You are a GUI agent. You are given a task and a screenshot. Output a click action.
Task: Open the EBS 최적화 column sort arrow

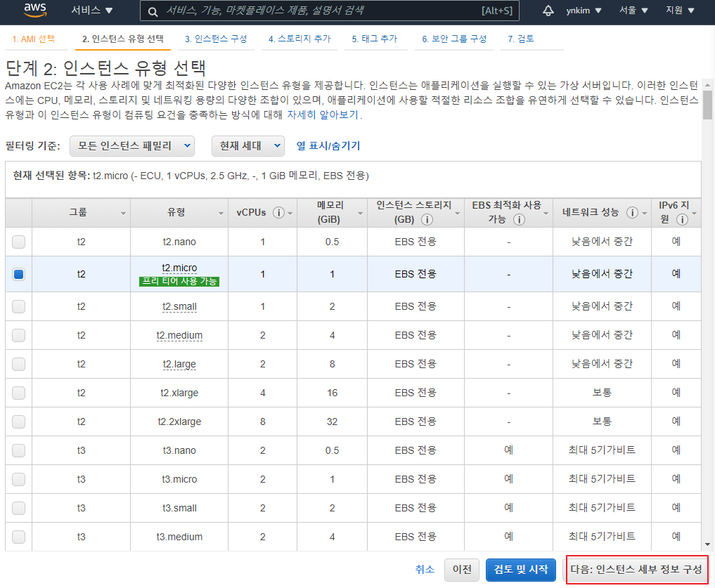pos(546,214)
